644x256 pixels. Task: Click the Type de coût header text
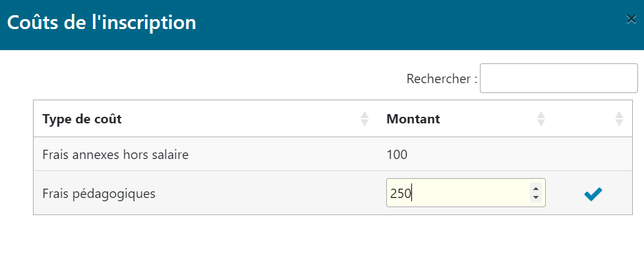click(82, 119)
